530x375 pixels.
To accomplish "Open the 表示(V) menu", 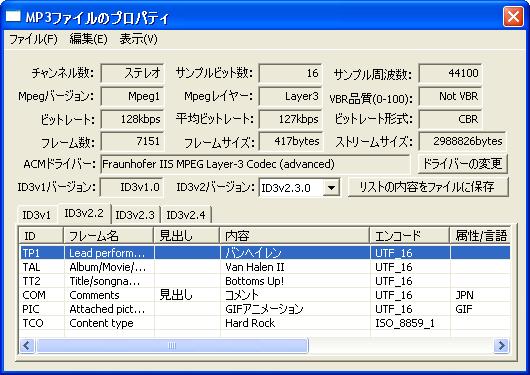I will [138, 39].
